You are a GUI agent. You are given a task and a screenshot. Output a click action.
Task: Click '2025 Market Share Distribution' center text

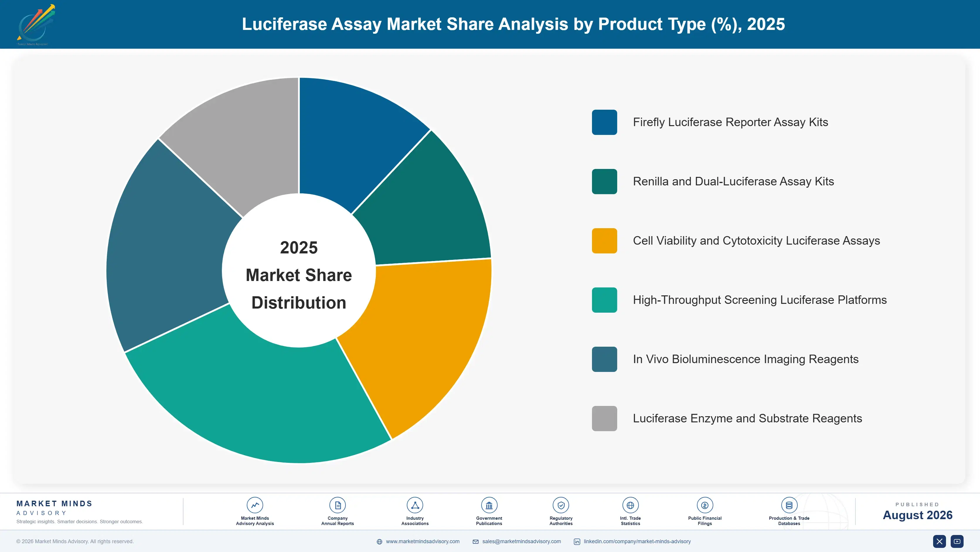pos(299,275)
